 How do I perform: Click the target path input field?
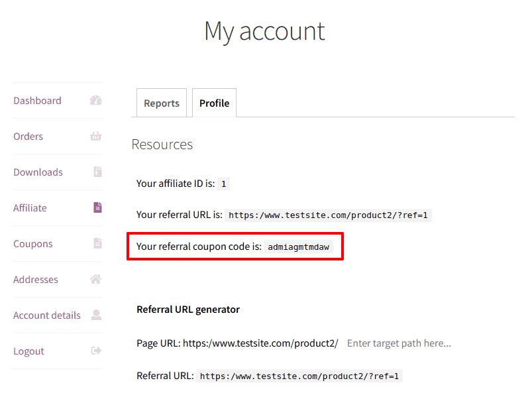click(x=399, y=343)
